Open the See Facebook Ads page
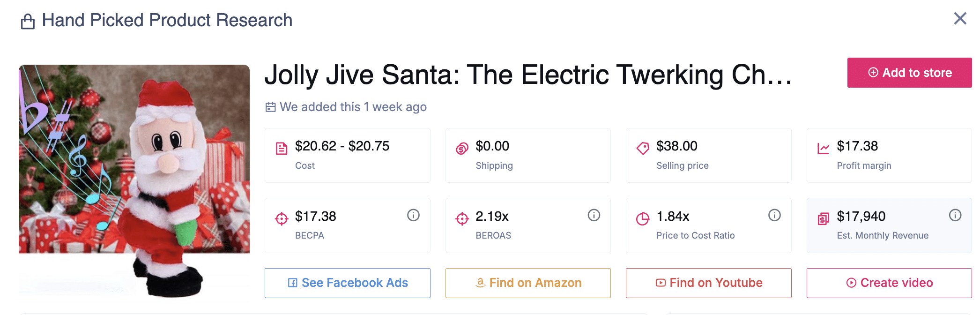 pos(347,283)
